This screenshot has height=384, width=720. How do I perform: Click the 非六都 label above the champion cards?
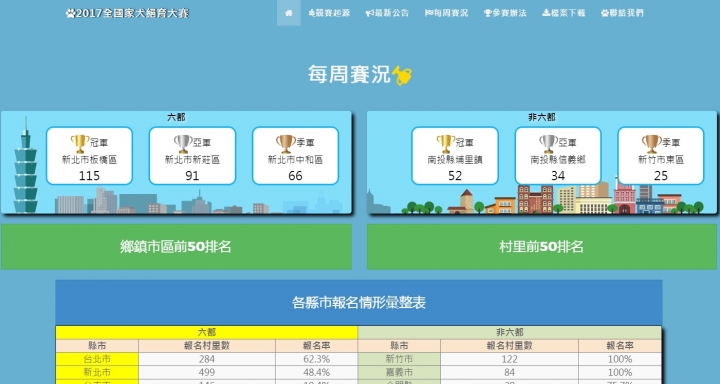click(x=542, y=118)
